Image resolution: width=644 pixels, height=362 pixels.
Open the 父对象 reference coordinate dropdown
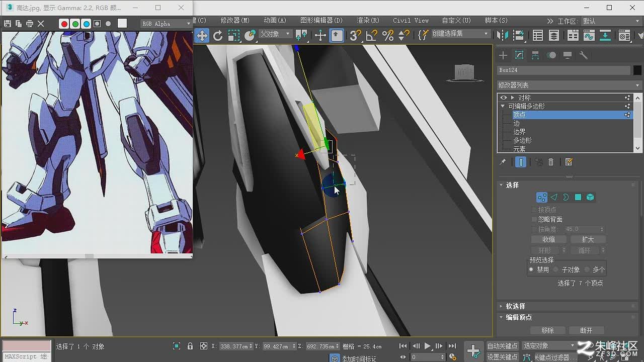(275, 34)
